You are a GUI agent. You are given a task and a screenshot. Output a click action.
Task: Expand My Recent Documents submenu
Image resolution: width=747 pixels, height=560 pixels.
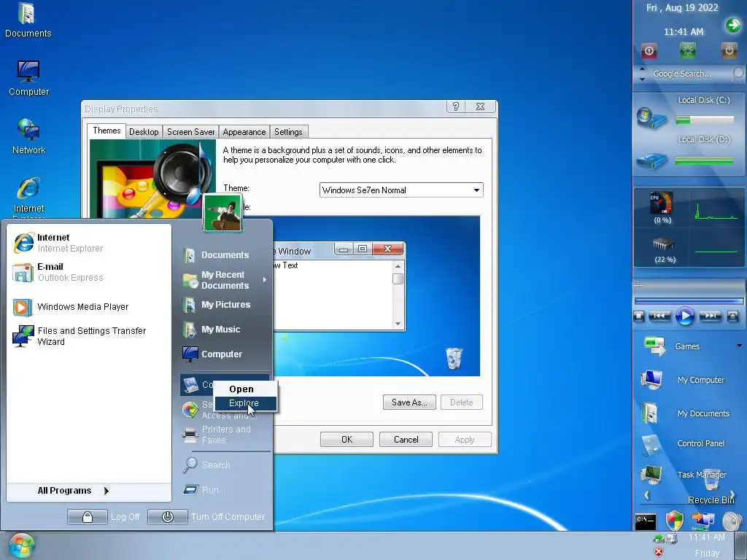[x=264, y=280]
